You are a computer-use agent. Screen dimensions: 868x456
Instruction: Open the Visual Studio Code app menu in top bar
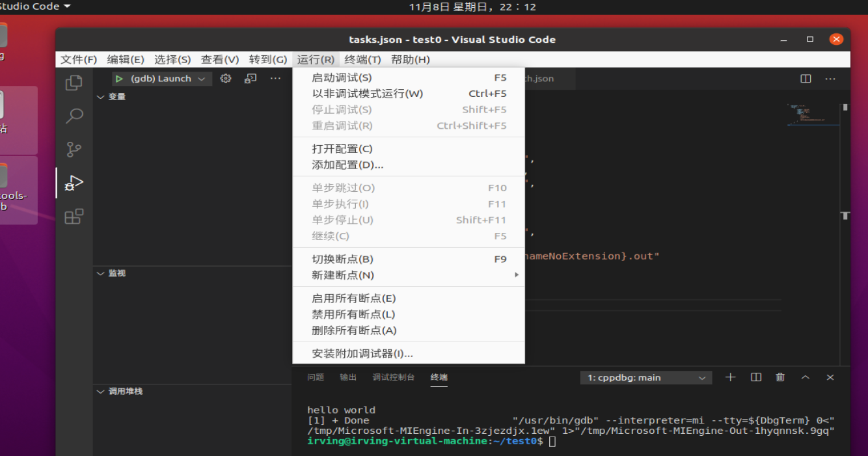tap(36, 7)
